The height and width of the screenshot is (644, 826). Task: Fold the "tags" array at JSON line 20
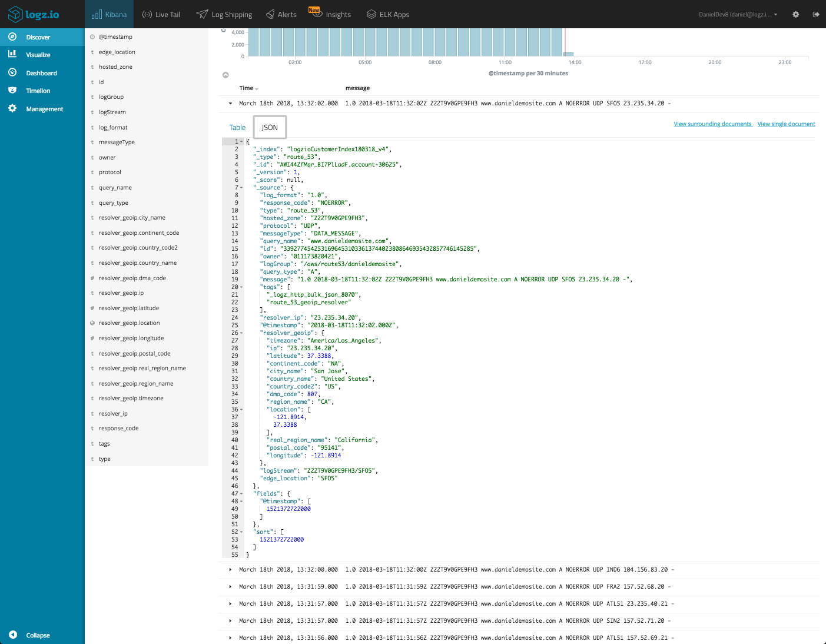pos(241,287)
